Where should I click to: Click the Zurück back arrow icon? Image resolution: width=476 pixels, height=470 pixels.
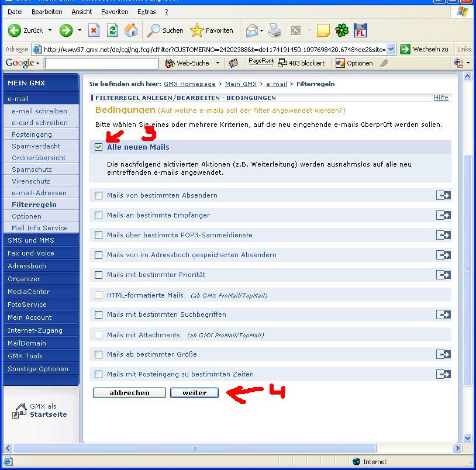coord(14,30)
